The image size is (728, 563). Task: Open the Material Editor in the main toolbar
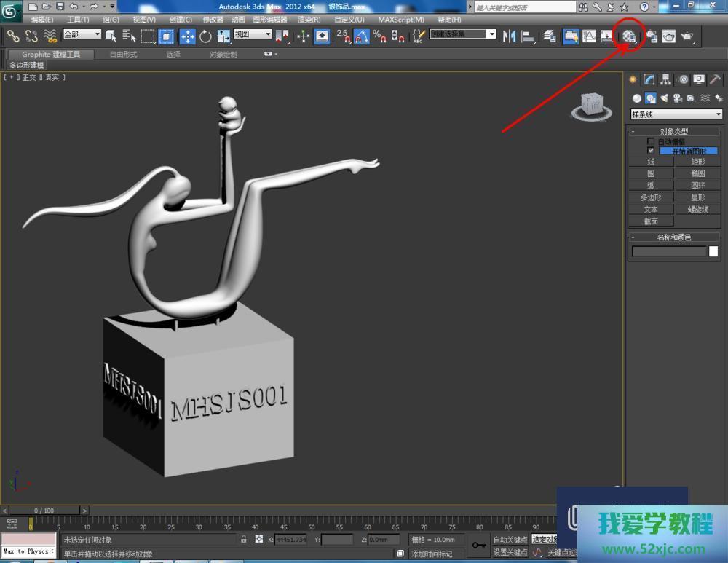pos(629,36)
